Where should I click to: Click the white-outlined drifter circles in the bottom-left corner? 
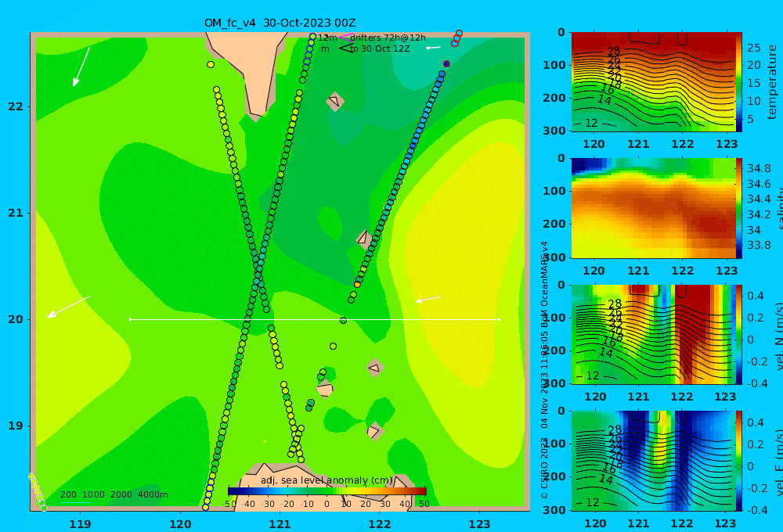point(38,492)
